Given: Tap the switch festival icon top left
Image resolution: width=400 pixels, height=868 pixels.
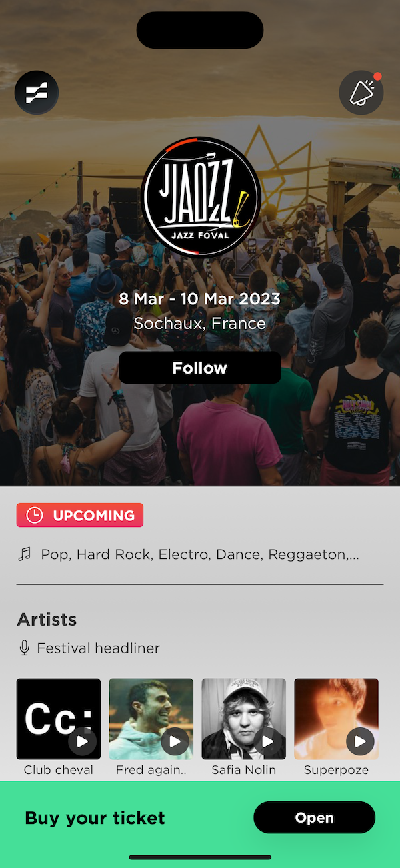Looking at the screenshot, I should (x=37, y=93).
